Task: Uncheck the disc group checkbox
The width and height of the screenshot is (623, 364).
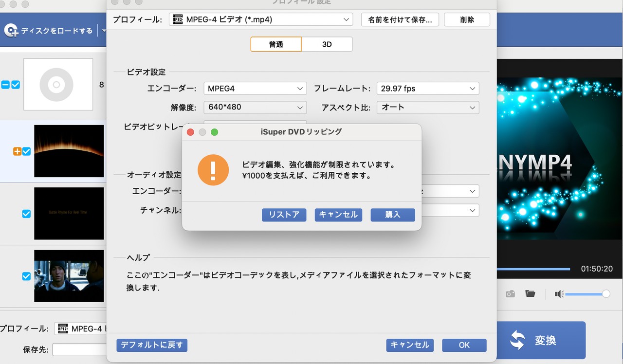Action: click(x=16, y=85)
